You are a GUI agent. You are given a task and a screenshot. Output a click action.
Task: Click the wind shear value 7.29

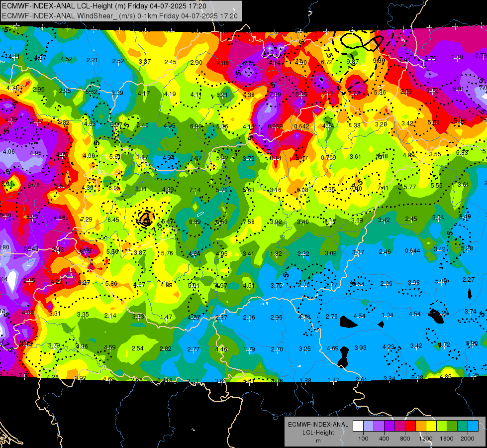[87, 219]
